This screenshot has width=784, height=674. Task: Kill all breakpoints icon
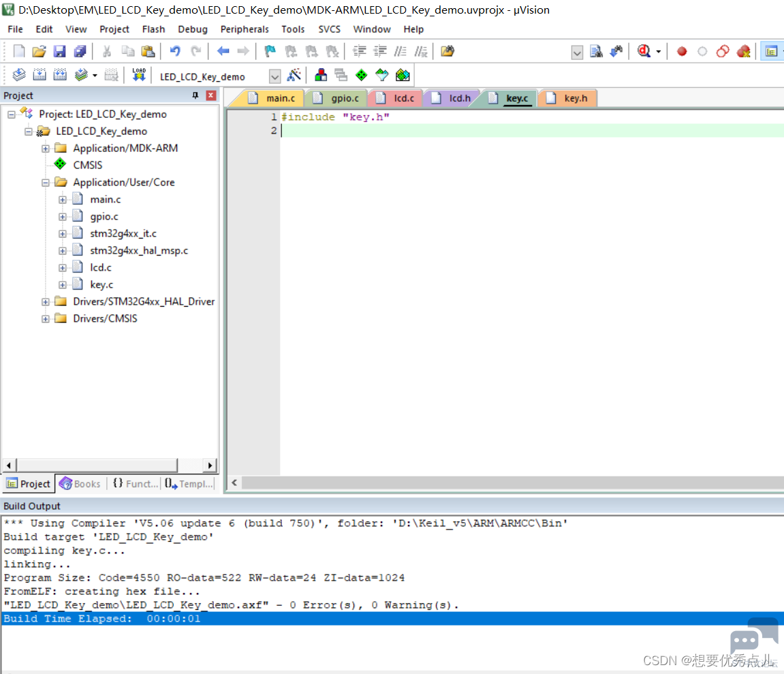[x=744, y=51]
